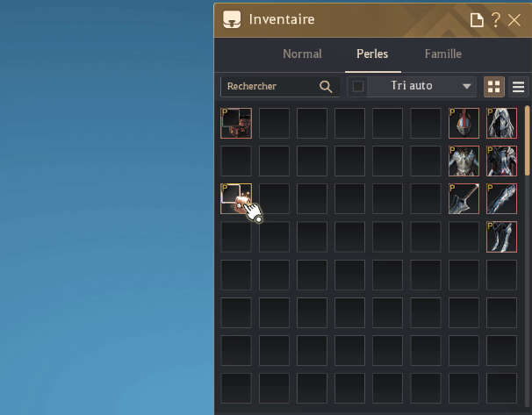Click the Rechercher search field
This screenshot has height=415, width=532.
coord(280,87)
